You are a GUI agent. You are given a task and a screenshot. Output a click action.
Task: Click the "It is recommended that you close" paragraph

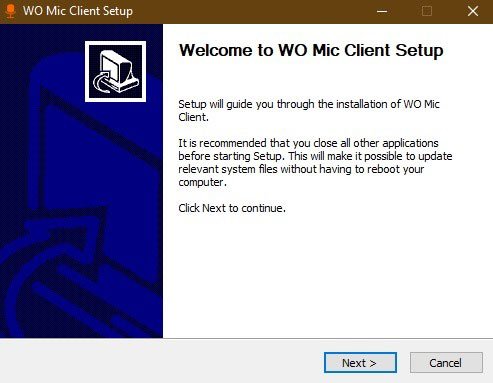315,163
